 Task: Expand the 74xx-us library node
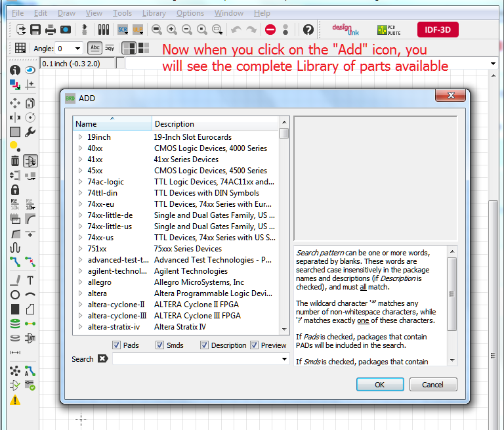coord(80,238)
